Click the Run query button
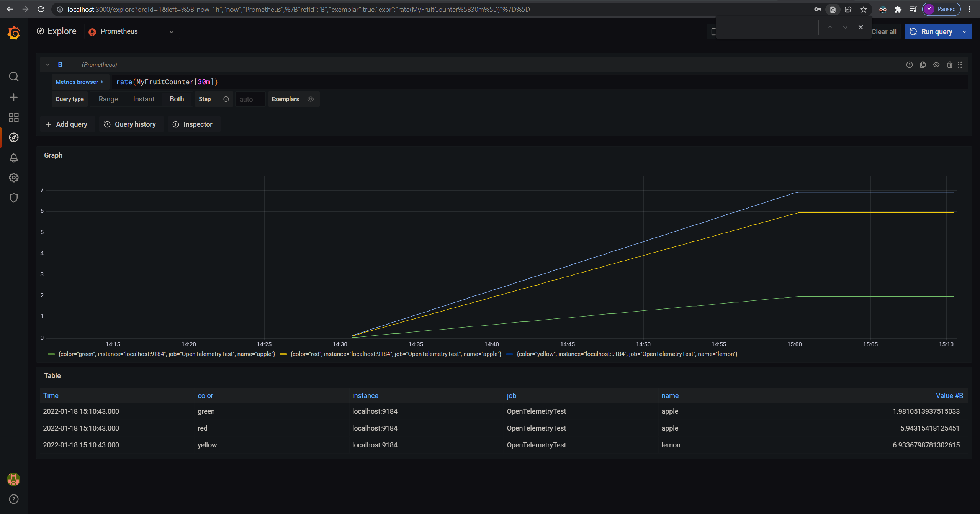This screenshot has height=514, width=980. [x=931, y=31]
